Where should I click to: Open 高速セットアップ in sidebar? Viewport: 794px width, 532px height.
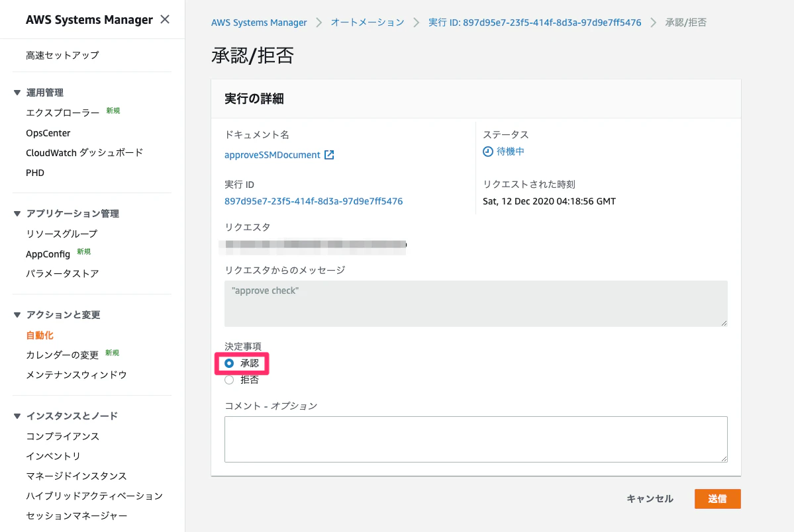coord(62,55)
